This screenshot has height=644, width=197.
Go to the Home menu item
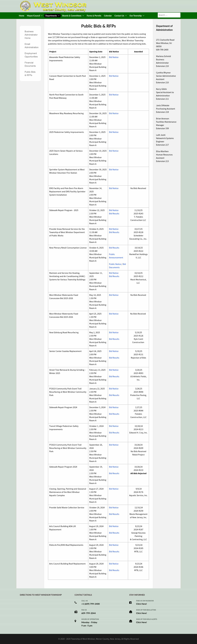point(21,16)
